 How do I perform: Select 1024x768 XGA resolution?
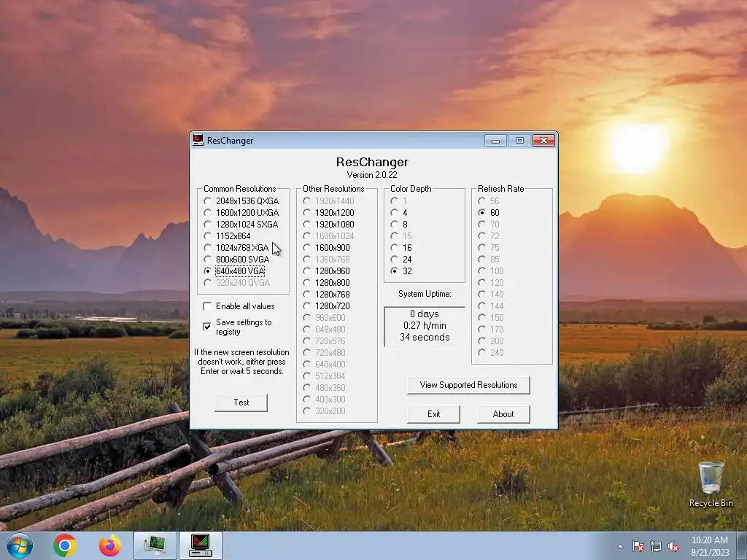click(237, 248)
